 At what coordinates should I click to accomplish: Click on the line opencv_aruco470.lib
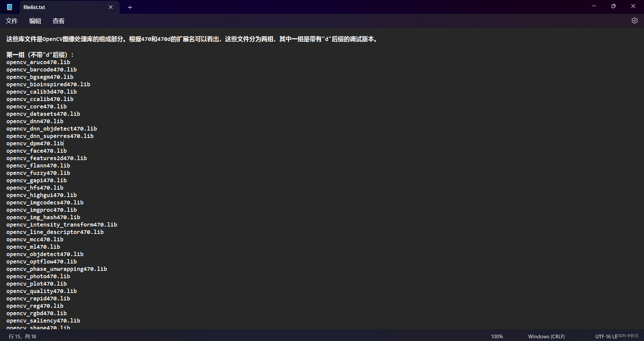[x=38, y=62]
